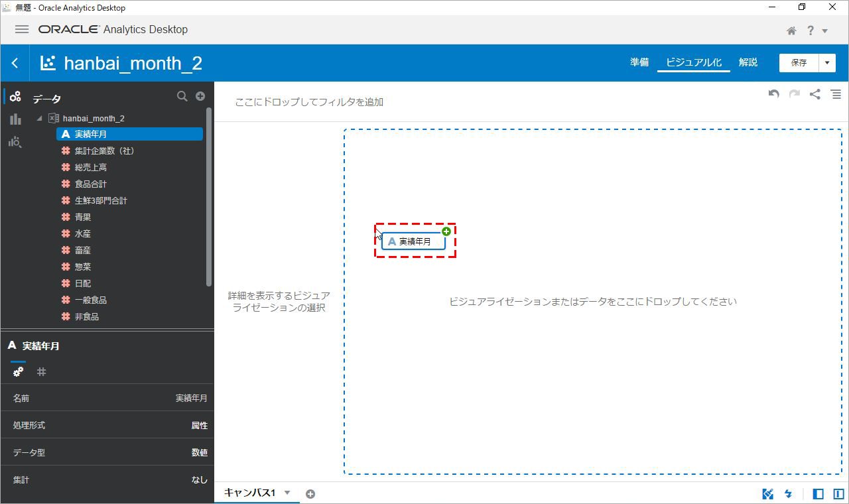Image resolution: width=849 pixels, height=504 pixels.
Task: Open the キャンバス1 tab dropdown arrow
Action: point(287,493)
